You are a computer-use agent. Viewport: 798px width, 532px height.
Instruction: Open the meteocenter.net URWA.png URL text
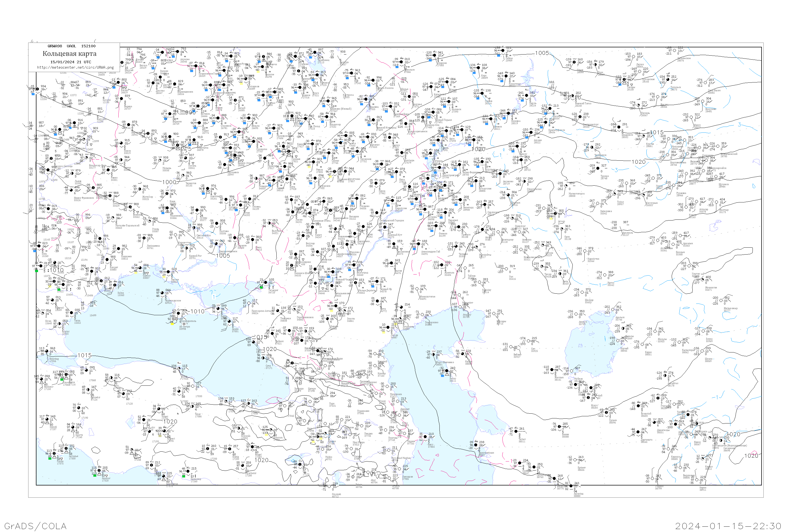click(x=75, y=67)
